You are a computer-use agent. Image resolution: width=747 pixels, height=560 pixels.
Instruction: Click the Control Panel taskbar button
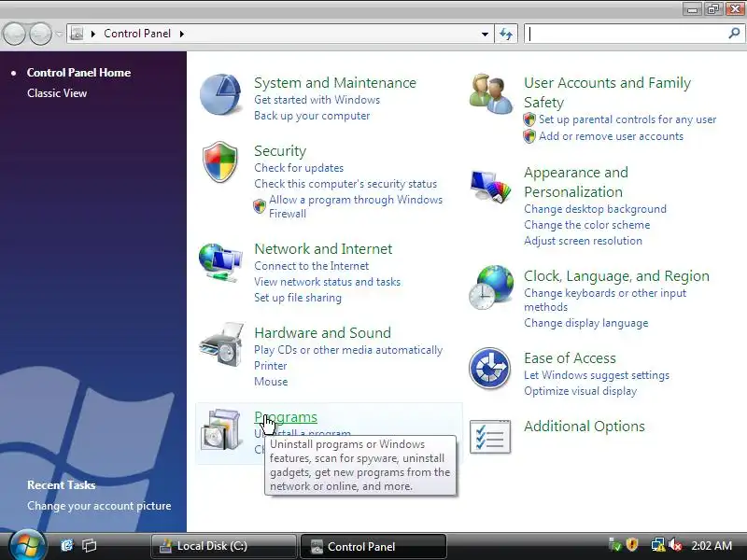tap(373, 546)
